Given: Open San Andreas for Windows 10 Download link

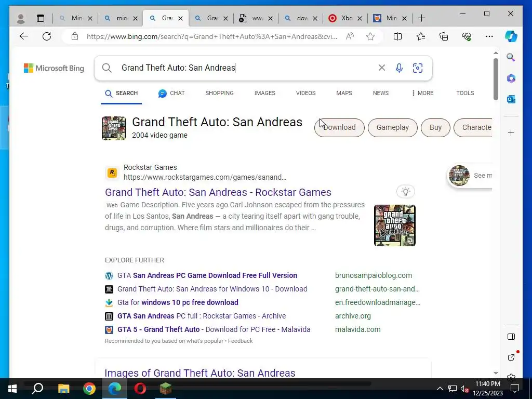Looking at the screenshot, I should pyautogui.click(x=212, y=289).
